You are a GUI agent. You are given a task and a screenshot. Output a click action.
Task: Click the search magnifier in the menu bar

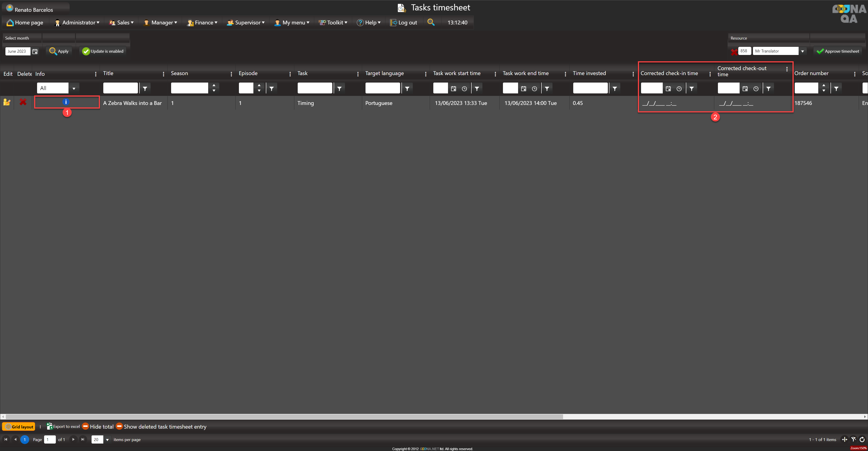[x=431, y=22]
